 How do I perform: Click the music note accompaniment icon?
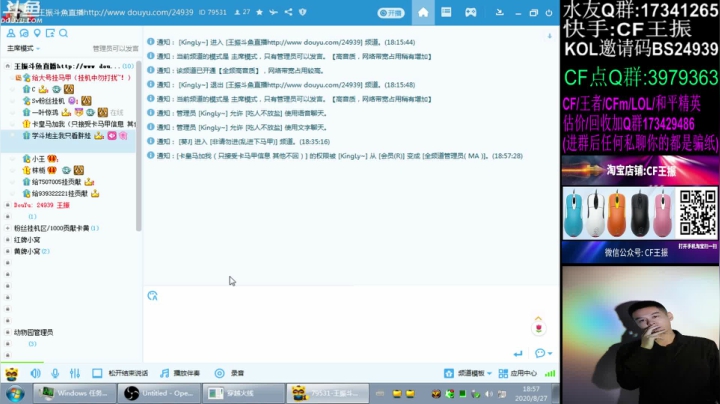164,373
